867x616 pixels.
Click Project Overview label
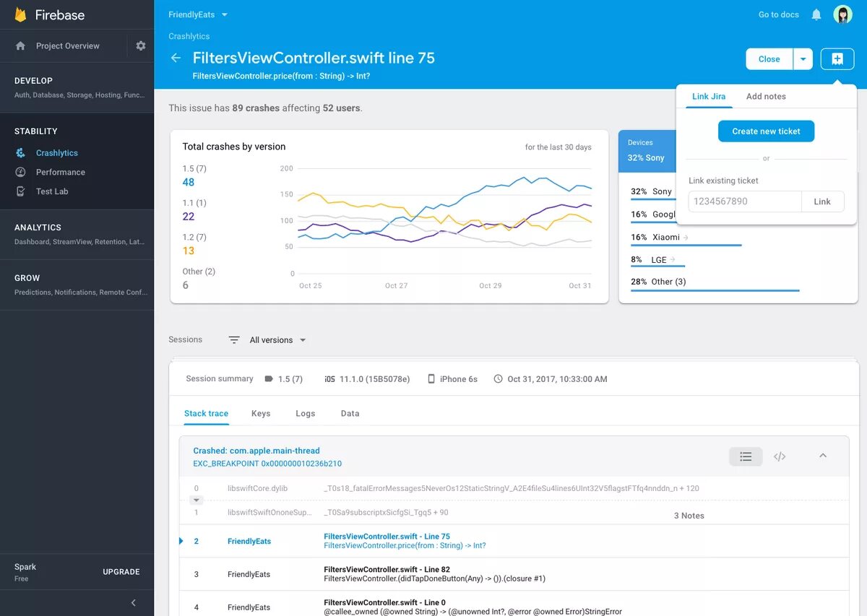coord(68,45)
